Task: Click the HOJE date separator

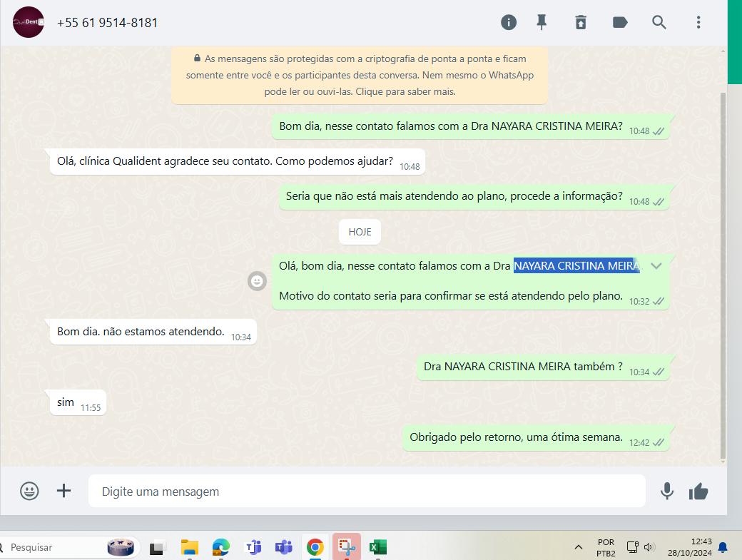Action: click(x=360, y=232)
